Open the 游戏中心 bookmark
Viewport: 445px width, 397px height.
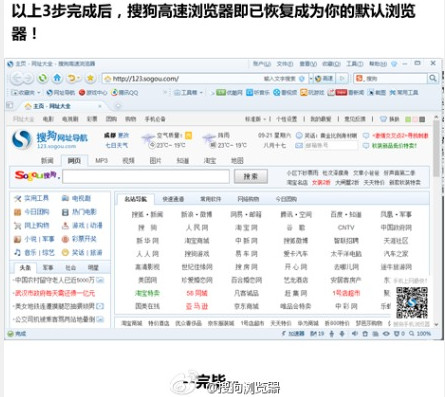coord(93,93)
